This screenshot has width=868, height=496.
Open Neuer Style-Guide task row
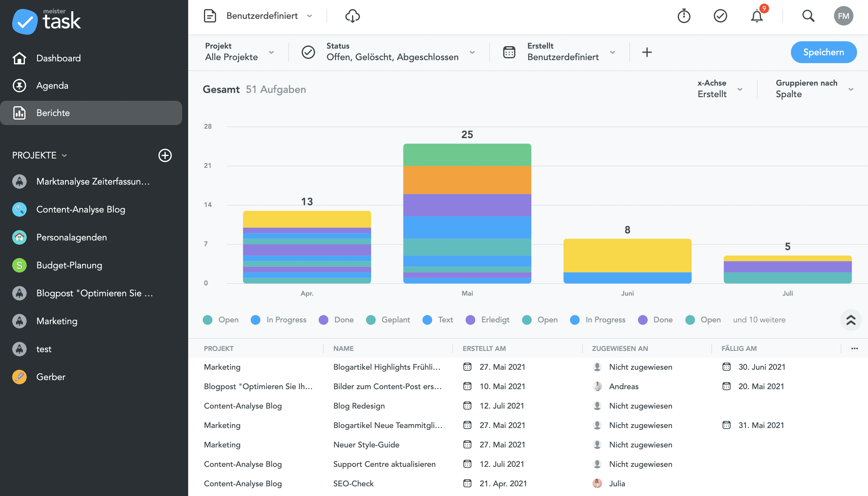click(x=527, y=445)
